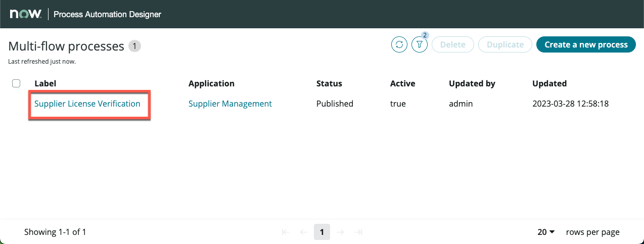Click the ServiceNow logo
The width and height of the screenshot is (644, 244).
pyautogui.click(x=25, y=14)
